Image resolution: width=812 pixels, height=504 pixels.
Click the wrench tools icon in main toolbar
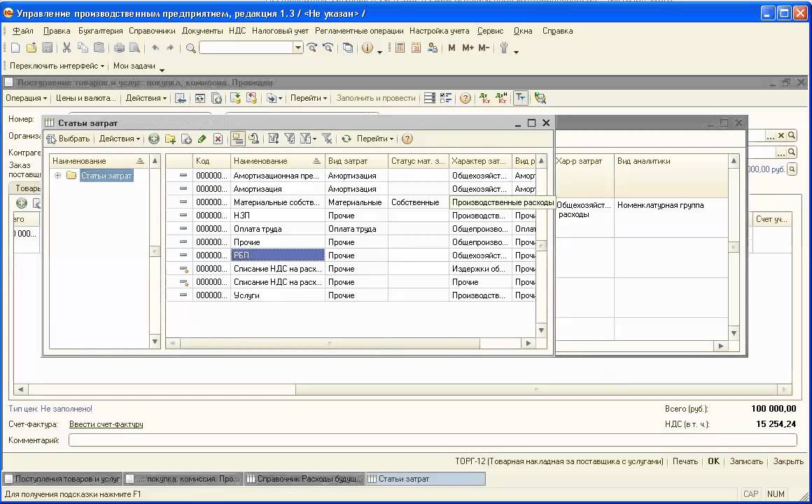click(x=504, y=48)
